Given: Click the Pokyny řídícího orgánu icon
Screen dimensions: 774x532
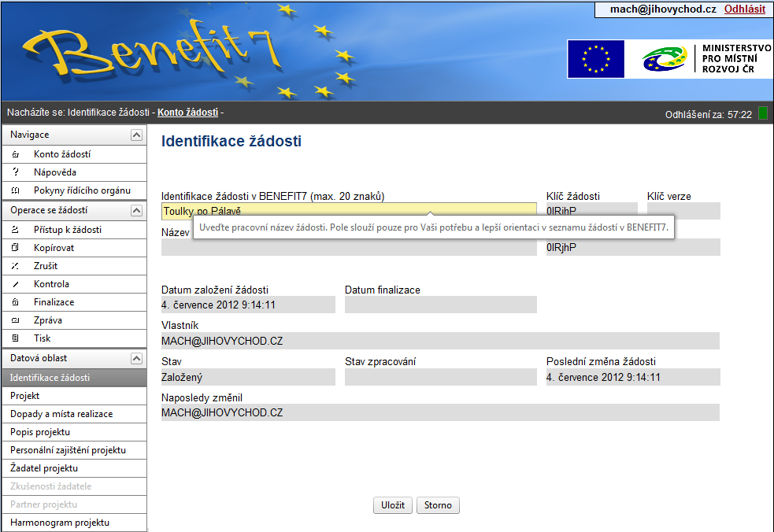Looking at the screenshot, I should (x=15, y=190).
